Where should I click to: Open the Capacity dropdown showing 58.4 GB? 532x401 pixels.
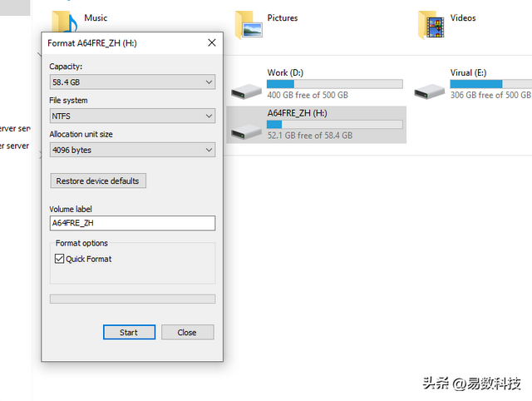[132, 82]
